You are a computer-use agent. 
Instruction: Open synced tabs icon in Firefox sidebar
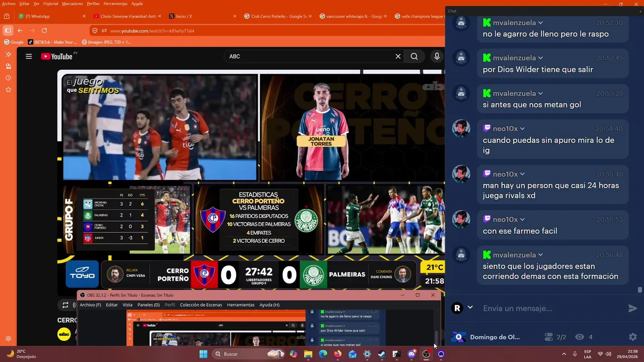point(8,66)
